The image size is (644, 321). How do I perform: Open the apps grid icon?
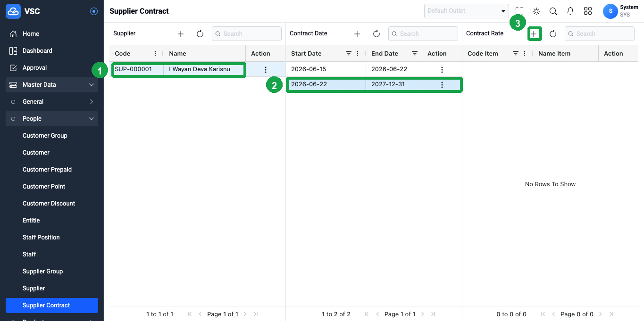pyautogui.click(x=588, y=11)
